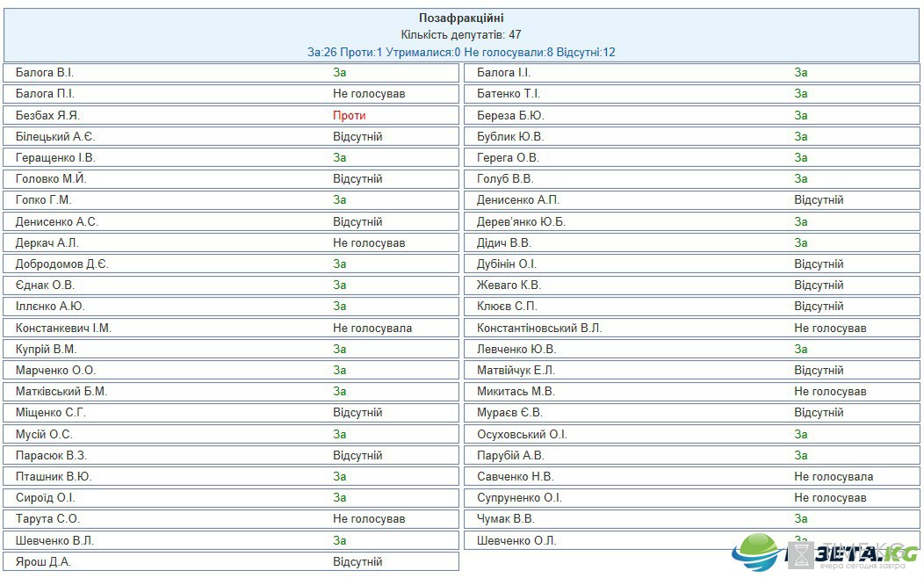This screenshot has width=924, height=578.
Task: Click the name "Бублик Ю.В."
Action: click(x=510, y=137)
